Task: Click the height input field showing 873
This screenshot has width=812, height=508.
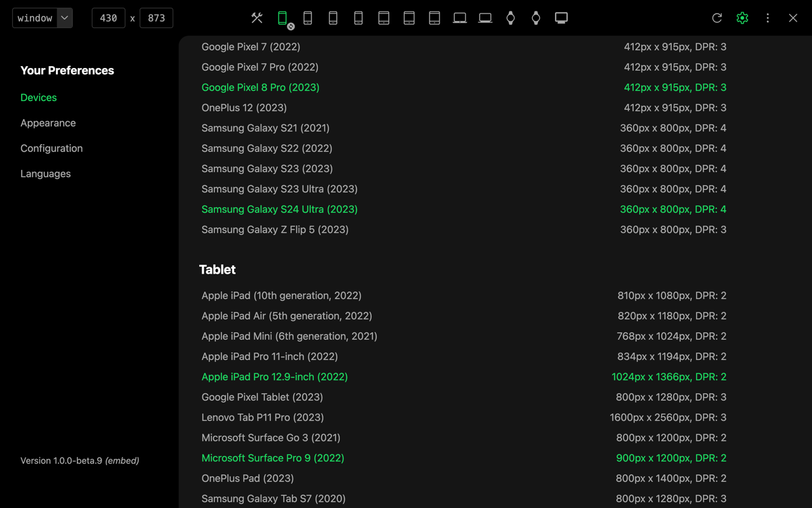Action: [x=156, y=18]
